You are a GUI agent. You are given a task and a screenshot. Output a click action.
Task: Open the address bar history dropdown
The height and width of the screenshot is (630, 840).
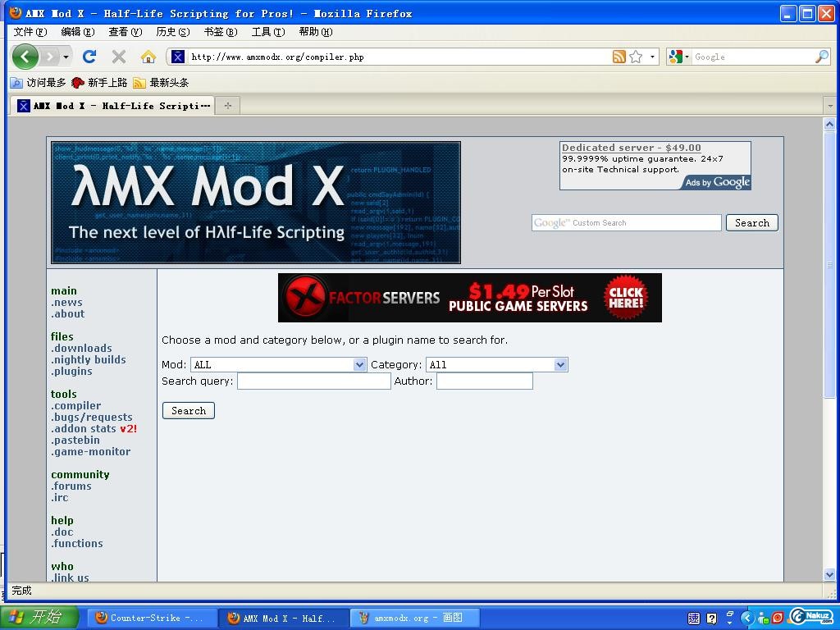(x=652, y=57)
